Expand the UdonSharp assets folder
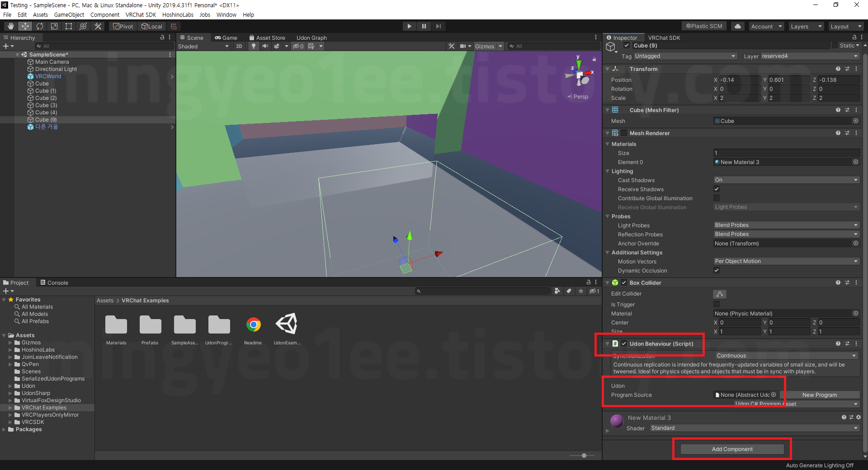Viewport: 868px width, 470px height. coord(10,393)
